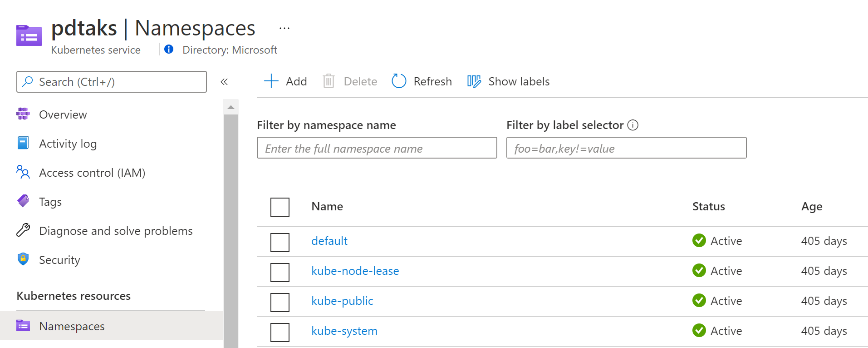The width and height of the screenshot is (868, 348).
Task: Check the default namespace checkbox
Action: point(280,243)
